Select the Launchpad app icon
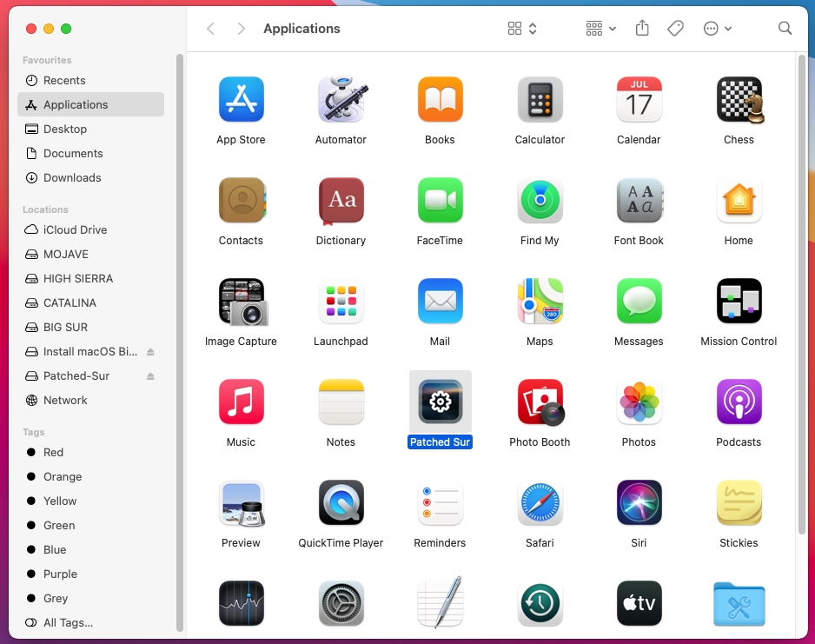Viewport: 815px width, 644px height. [x=341, y=301]
